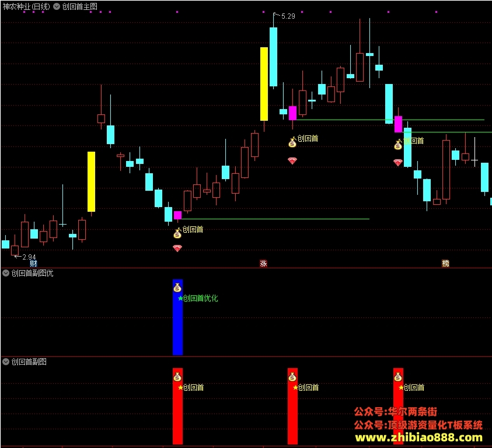Click 创回首 label beside rightmost red bar
The image size is (492, 448).
coord(414,387)
